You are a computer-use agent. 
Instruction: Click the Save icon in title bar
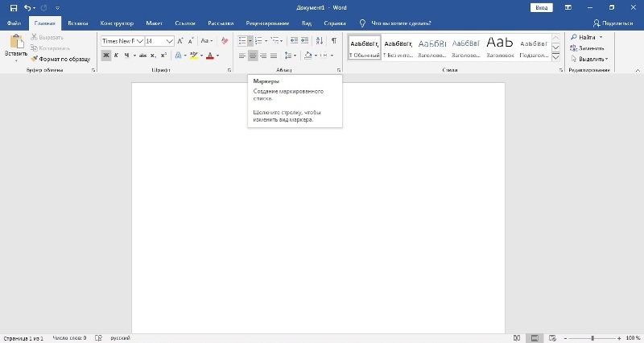click(x=13, y=7)
